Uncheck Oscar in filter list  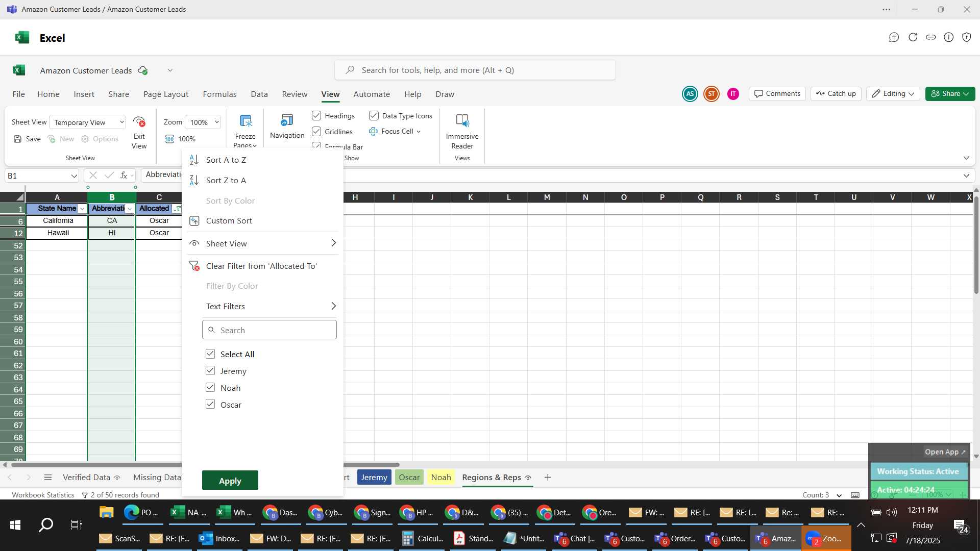tap(210, 404)
